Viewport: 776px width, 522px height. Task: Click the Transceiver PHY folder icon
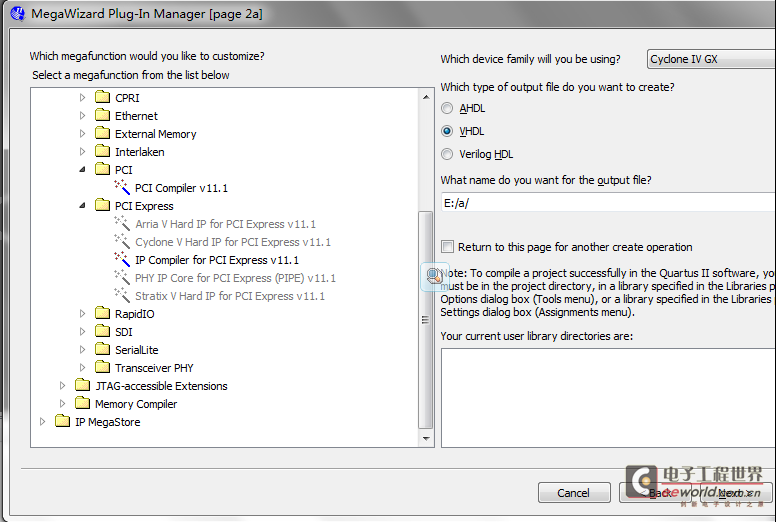[x=102, y=367]
